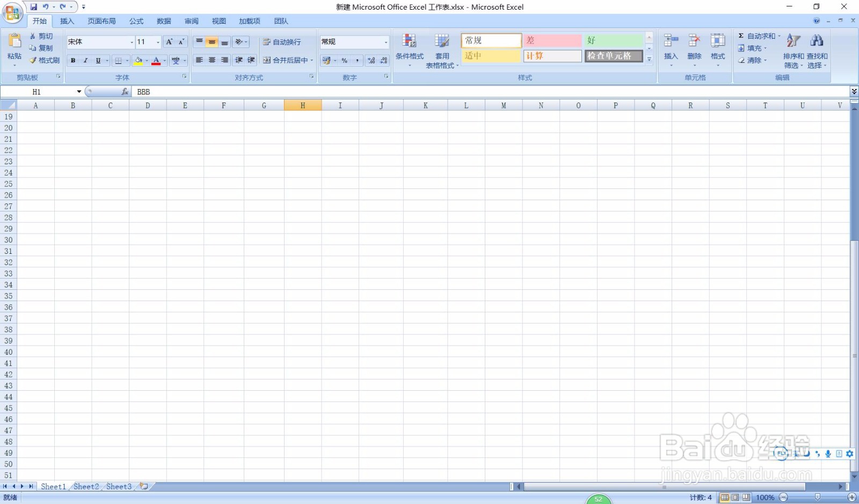The width and height of the screenshot is (859, 504).
Task: Click Delete cells 删除
Action: tap(694, 50)
